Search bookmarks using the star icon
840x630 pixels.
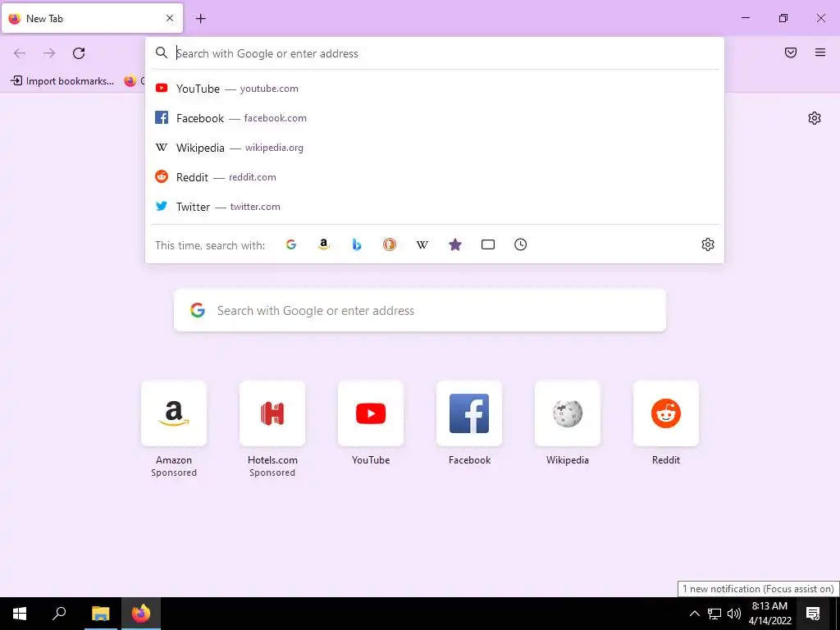tap(454, 244)
